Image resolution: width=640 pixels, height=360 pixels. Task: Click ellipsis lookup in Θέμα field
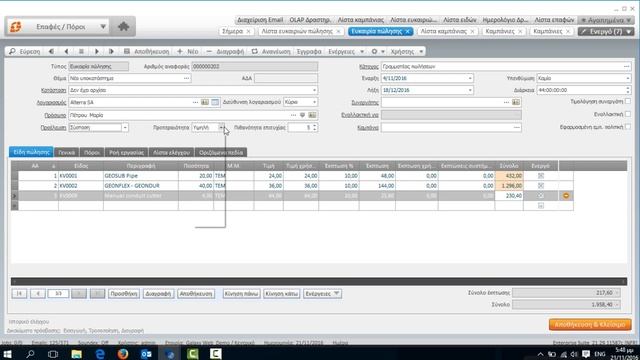(x=187, y=78)
